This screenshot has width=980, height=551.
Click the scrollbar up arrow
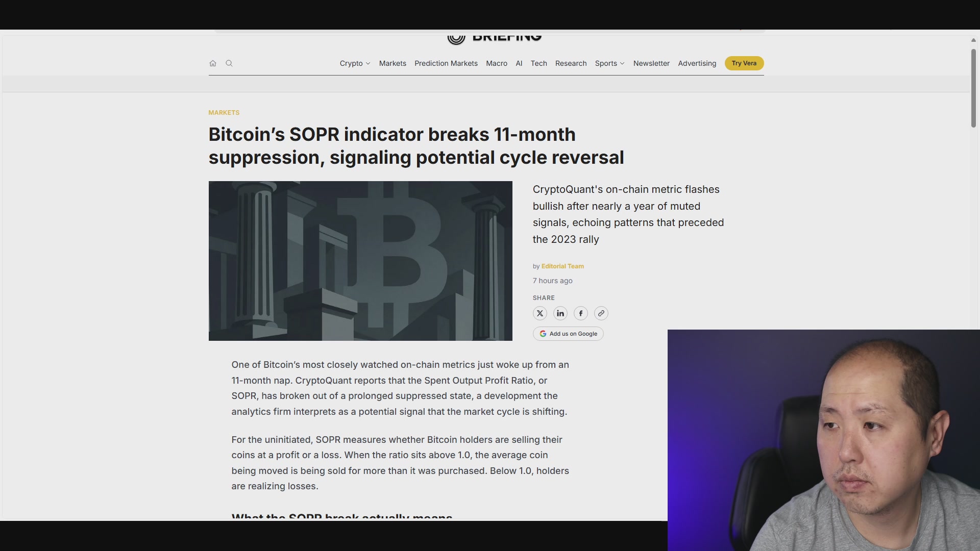point(973,40)
